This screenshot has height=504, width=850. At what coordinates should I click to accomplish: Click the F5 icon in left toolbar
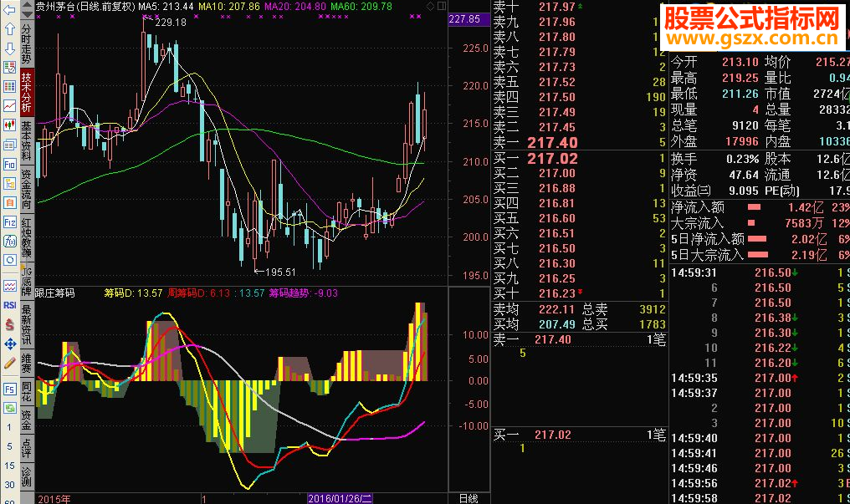[10, 389]
